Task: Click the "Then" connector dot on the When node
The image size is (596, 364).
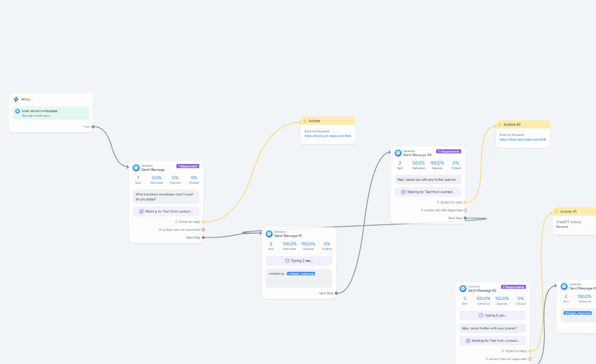Action: [x=93, y=127]
